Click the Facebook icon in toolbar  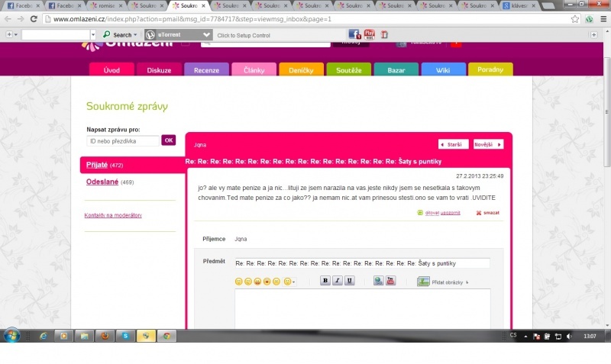pyautogui.click(x=354, y=34)
